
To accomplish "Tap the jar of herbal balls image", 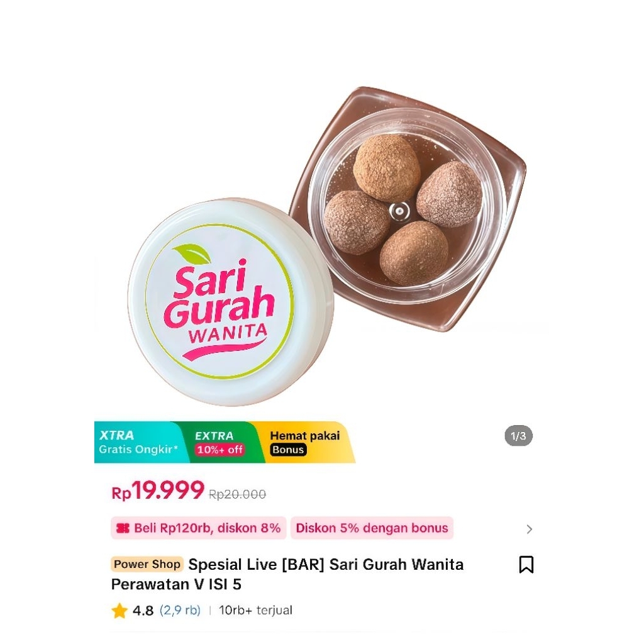I will coord(408,209).
